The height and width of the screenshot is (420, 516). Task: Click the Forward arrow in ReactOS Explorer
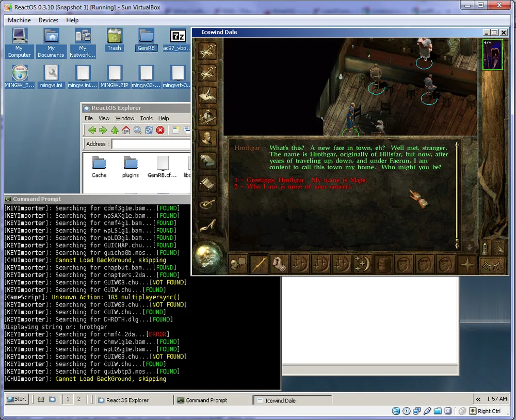[x=103, y=131]
